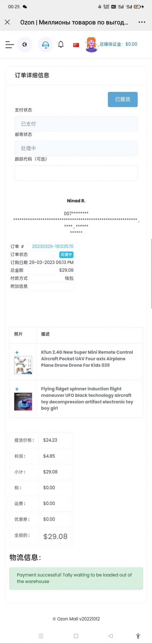This screenshot has height=644, width=152.
Task: Close the Ozon web page
Action: click(x=7, y=22)
